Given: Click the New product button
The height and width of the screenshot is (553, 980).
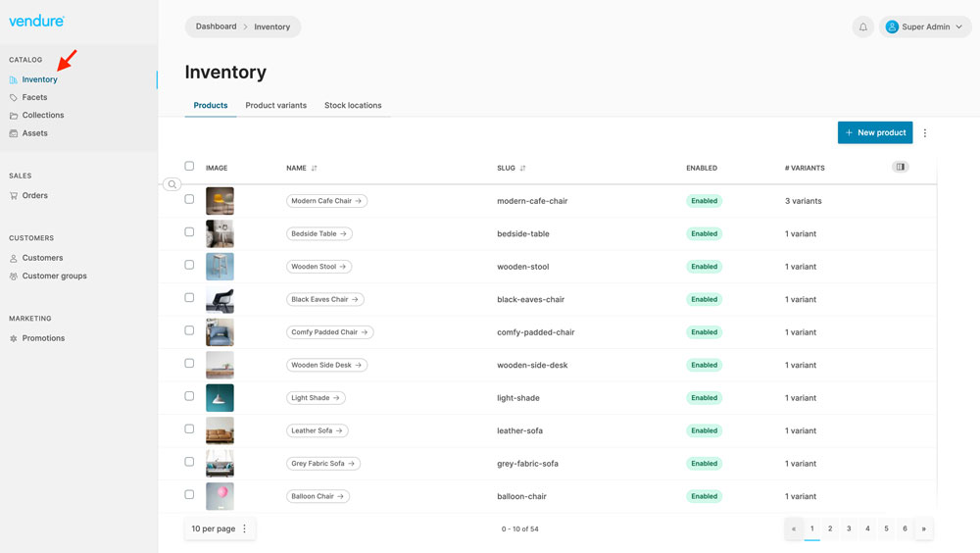Looking at the screenshot, I should [x=874, y=133].
